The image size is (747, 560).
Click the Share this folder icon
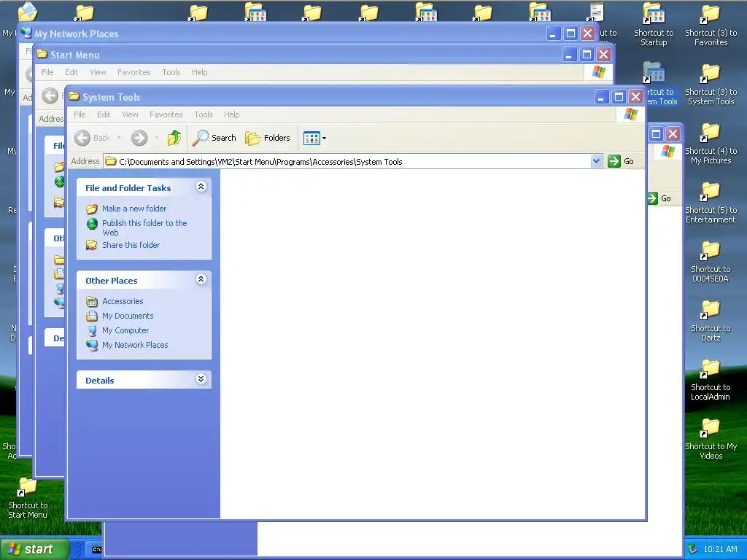pos(91,245)
